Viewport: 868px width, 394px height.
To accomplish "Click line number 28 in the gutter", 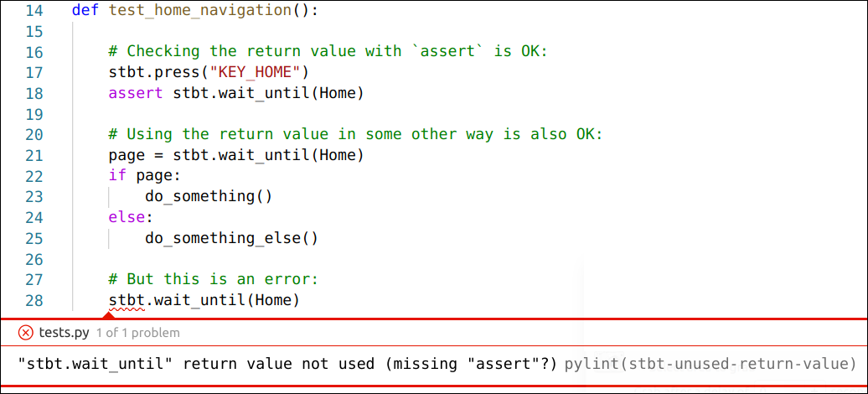I will pyautogui.click(x=34, y=300).
